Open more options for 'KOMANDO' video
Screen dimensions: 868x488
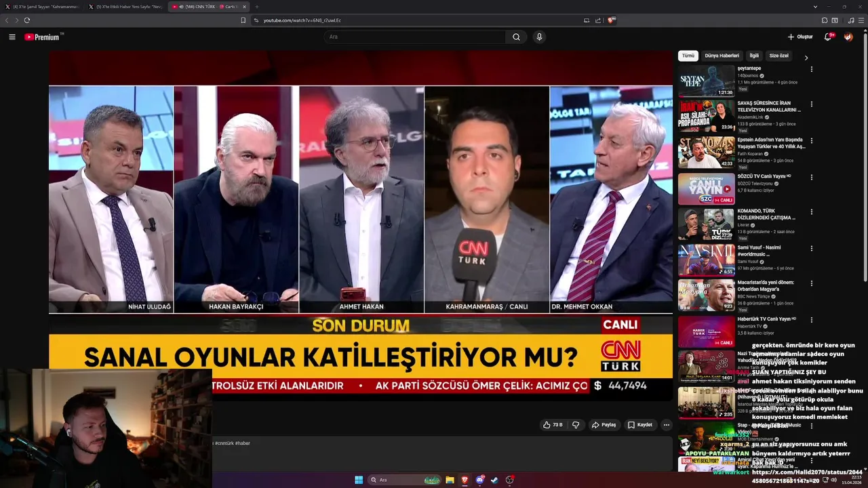(811, 211)
